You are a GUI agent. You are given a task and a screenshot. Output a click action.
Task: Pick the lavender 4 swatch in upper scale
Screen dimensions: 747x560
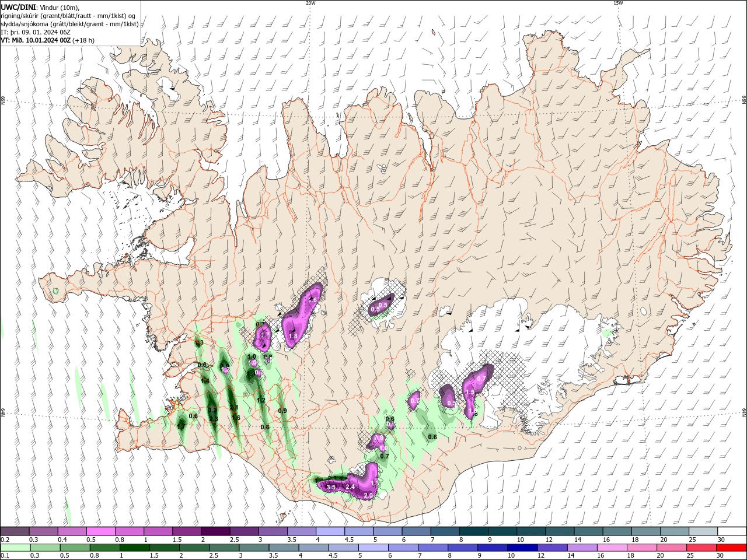(x=330, y=531)
